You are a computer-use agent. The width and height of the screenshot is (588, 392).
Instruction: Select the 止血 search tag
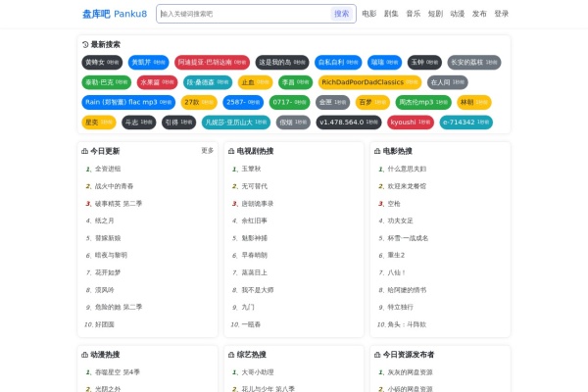(256, 82)
